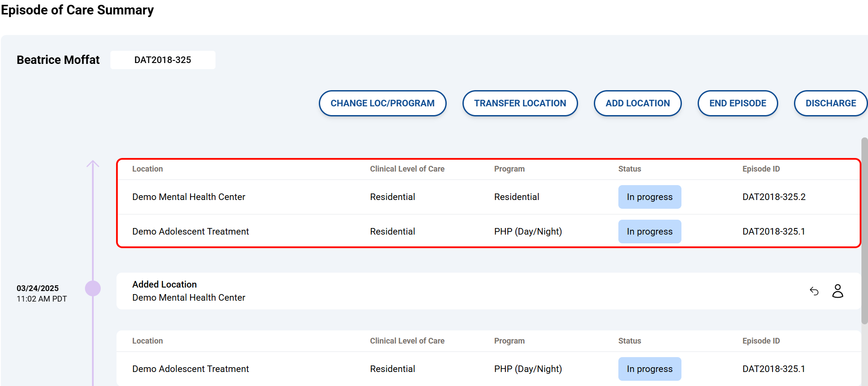Click the ADD LOCATION button
This screenshot has height=386, width=868.
[x=637, y=103]
